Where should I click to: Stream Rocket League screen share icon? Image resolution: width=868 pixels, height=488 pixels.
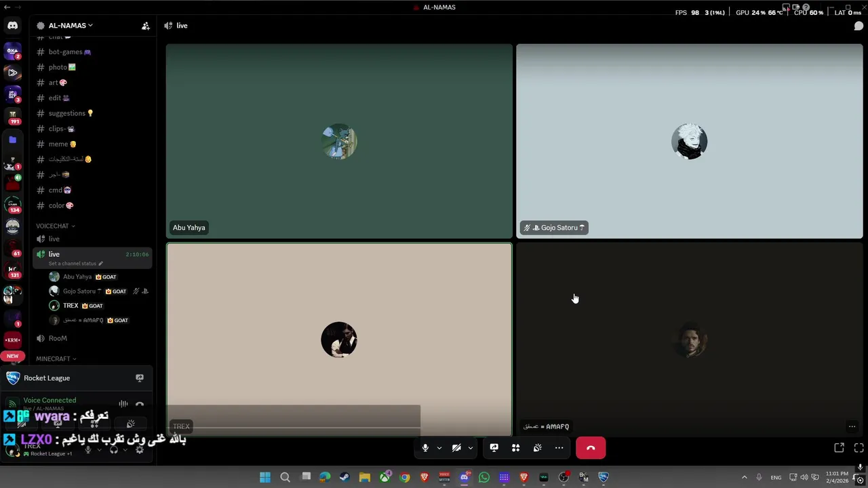click(x=140, y=378)
